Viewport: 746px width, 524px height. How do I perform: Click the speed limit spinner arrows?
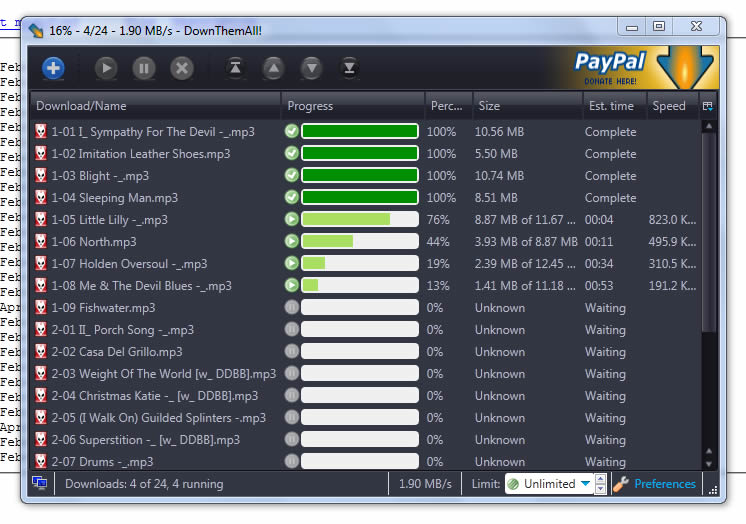pyautogui.click(x=600, y=484)
